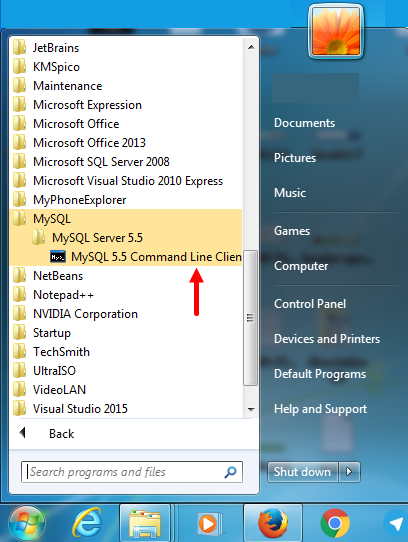Open Help and Support
Viewport: 408px width, 542px height.
[320, 409]
